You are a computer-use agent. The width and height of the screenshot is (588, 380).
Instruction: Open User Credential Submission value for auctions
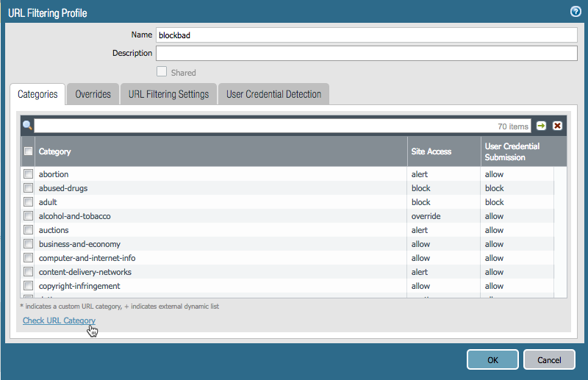tap(494, 230)
